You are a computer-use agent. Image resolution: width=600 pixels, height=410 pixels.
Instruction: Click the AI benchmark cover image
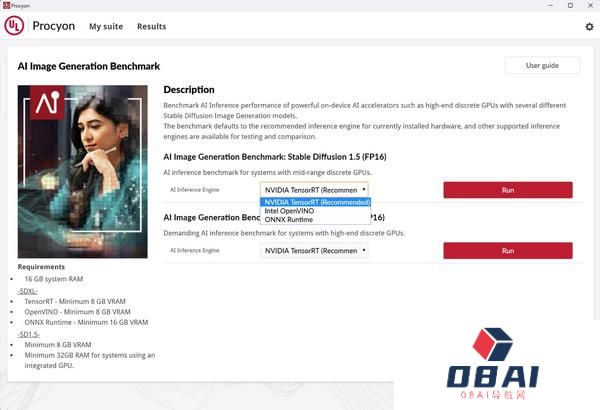(x=83, y=172)
